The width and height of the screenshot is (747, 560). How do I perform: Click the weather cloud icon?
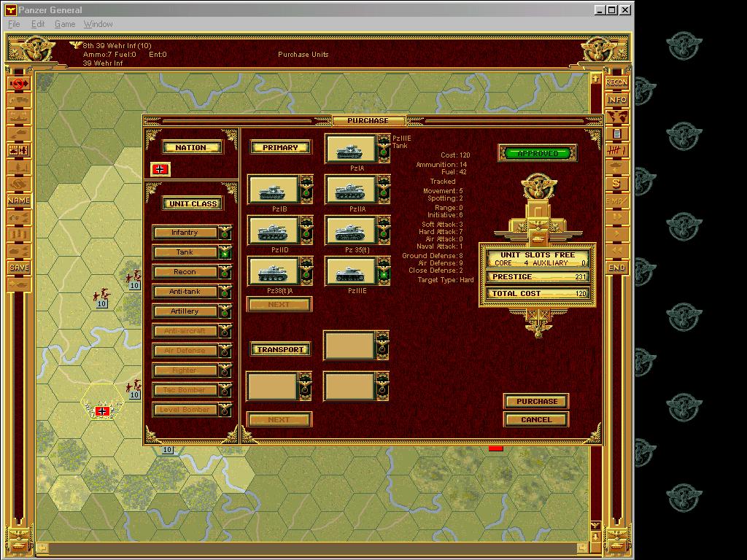point(616,167)
